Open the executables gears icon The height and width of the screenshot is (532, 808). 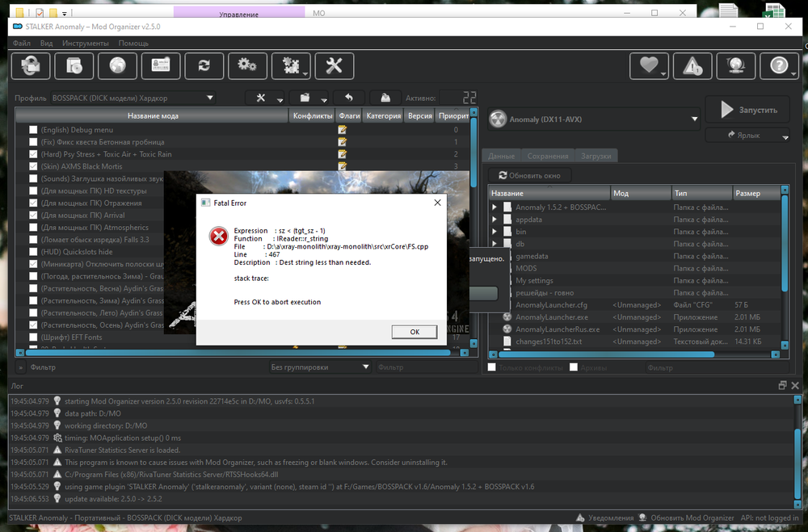coord(248,65)
